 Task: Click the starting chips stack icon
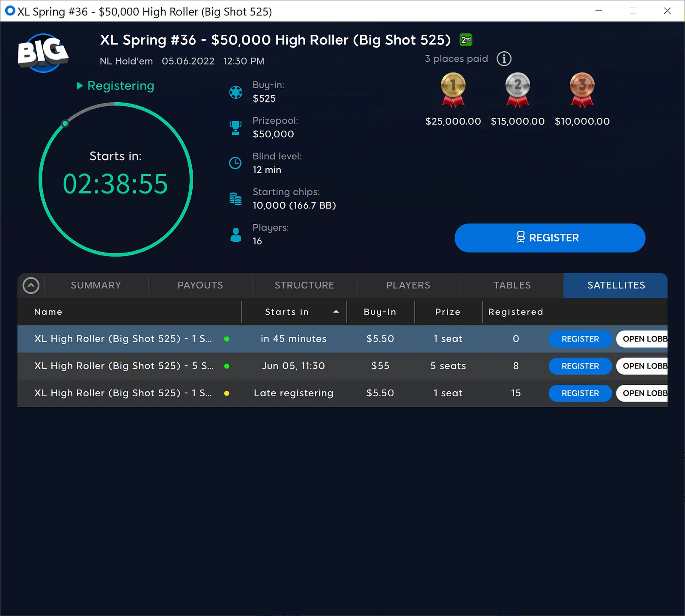point(235,199)
